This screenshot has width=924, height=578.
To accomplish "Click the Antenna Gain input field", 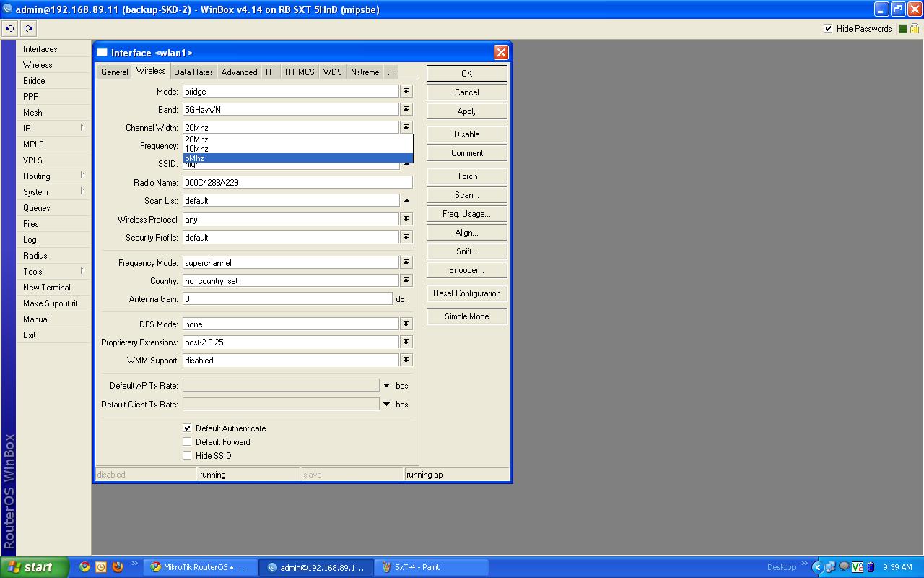I will click(287, 298).
